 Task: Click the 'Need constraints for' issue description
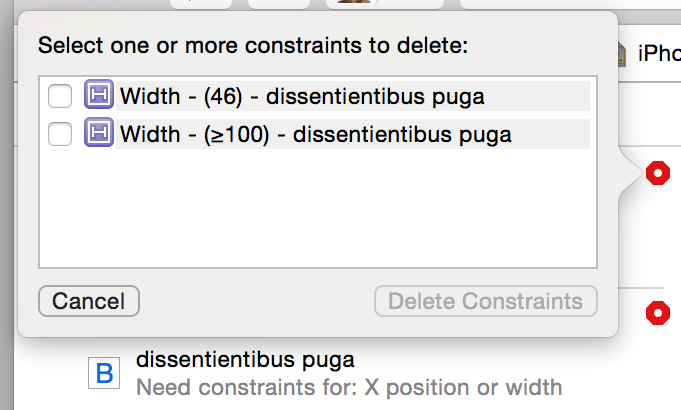coord(348,386)
